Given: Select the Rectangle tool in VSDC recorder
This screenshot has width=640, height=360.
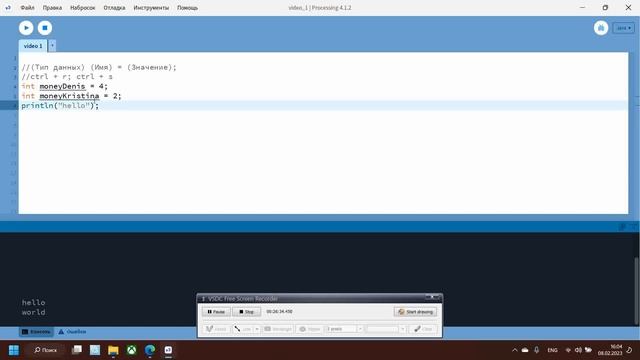Looking at the screenshot, I should point(278,329).
